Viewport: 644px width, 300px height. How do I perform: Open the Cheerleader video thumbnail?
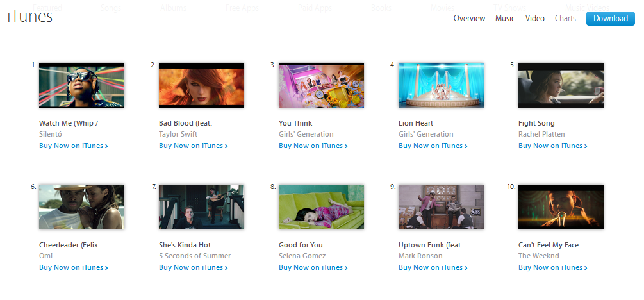pyautogui.click(x=82, y=206)
